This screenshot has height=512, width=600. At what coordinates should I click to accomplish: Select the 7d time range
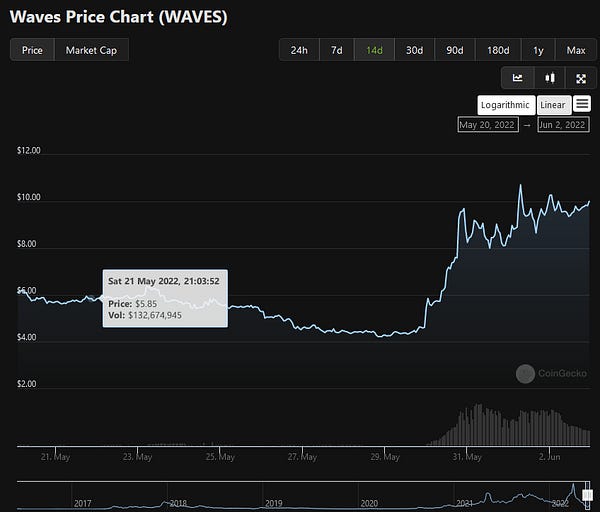(337, 50)
